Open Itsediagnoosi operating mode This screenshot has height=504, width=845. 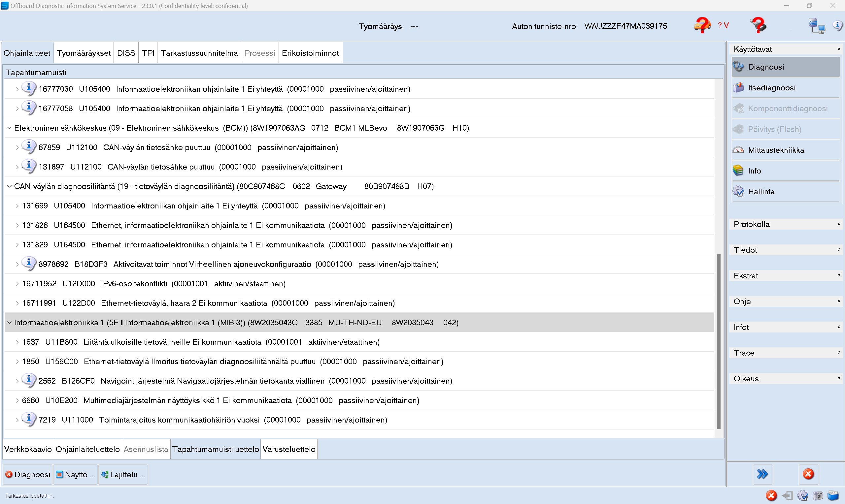[771, 88]
